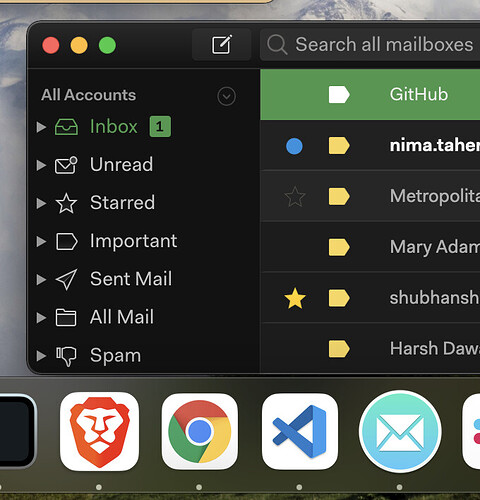Launch Visual Studio Code from the dock

(300, 431)
